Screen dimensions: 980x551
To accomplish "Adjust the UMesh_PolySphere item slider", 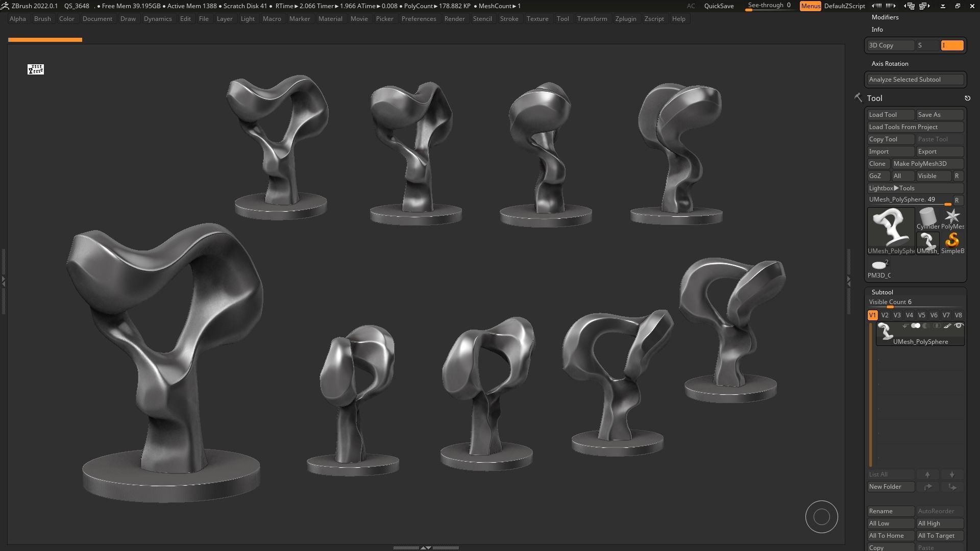I will [910, 200].
